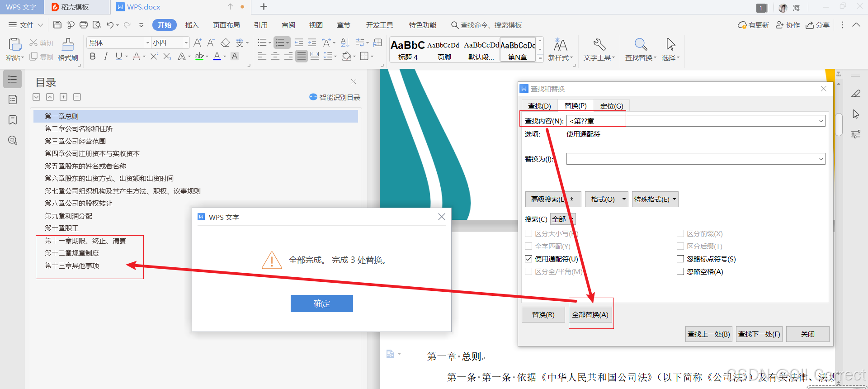Screen dimensions: 868x389
Task: Open the font size dropdown (小四)
Action: (x=186, y=43)
